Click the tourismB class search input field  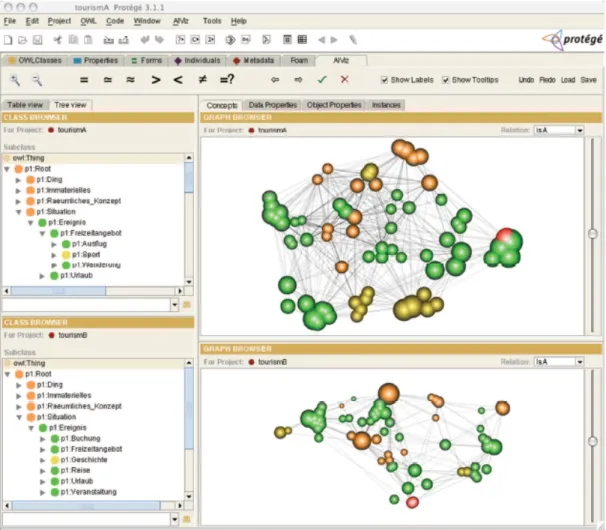tap(87, 519)
